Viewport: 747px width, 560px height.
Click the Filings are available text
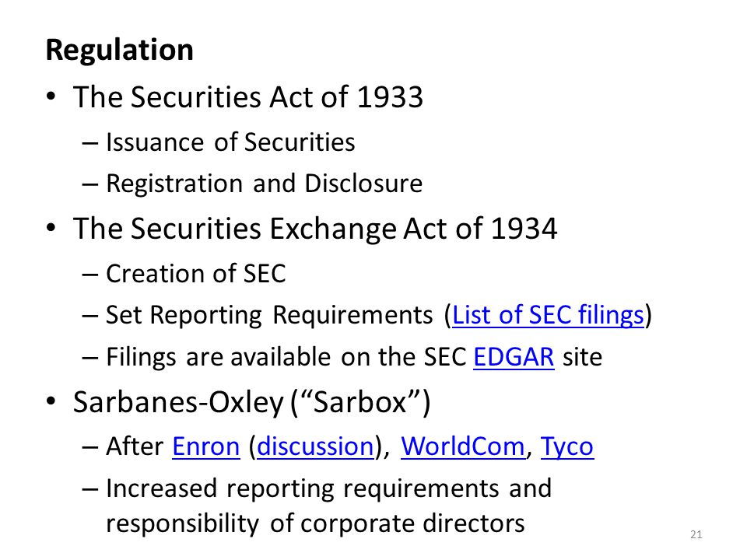[x=218, y=357]
